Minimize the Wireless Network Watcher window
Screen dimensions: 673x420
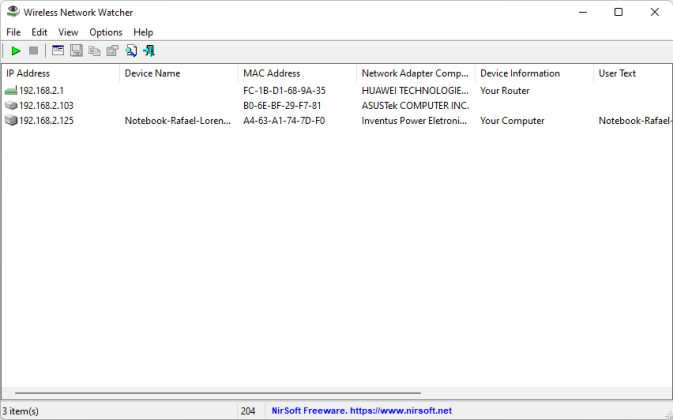[x=582, y=12]
